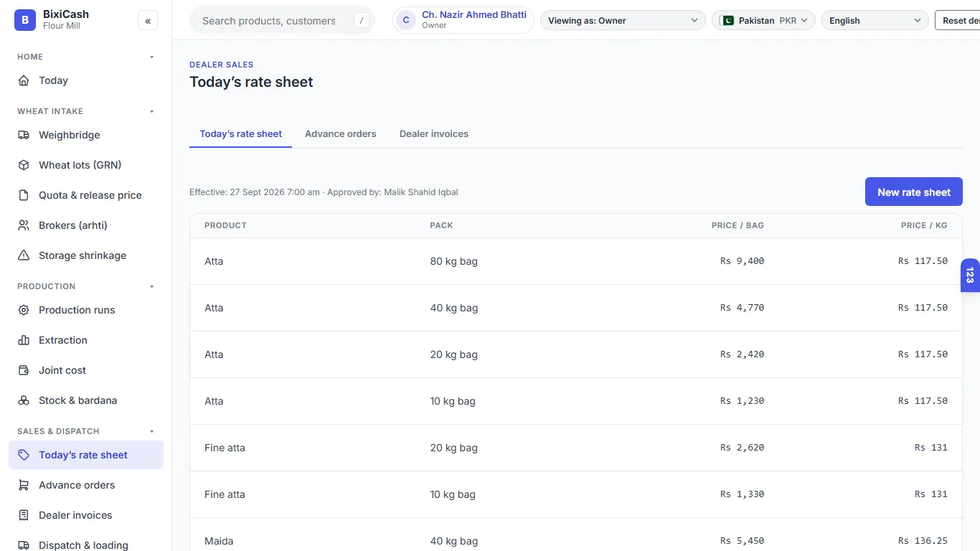This screenshot has height=551, width=980.
Task: Focus the Search products, customers field
Action: coord(282,21)
